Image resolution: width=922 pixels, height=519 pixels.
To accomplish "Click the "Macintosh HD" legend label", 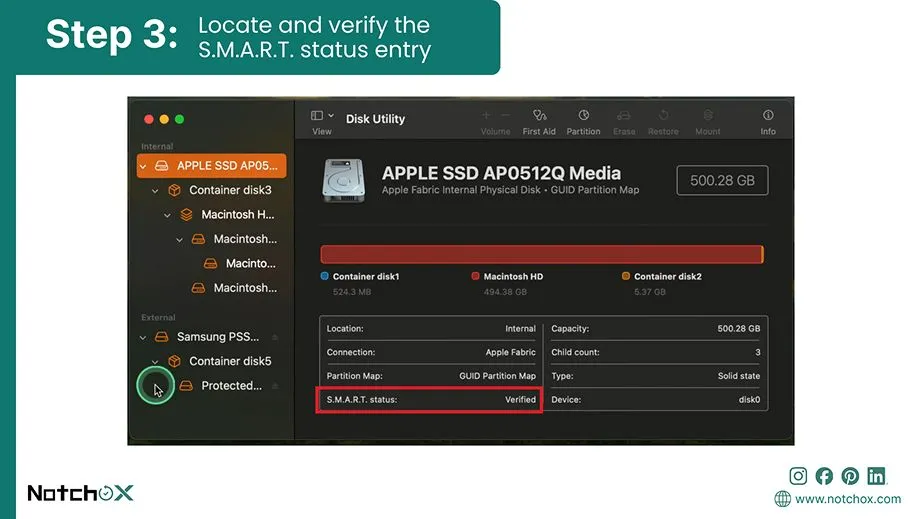I will 513,276.
